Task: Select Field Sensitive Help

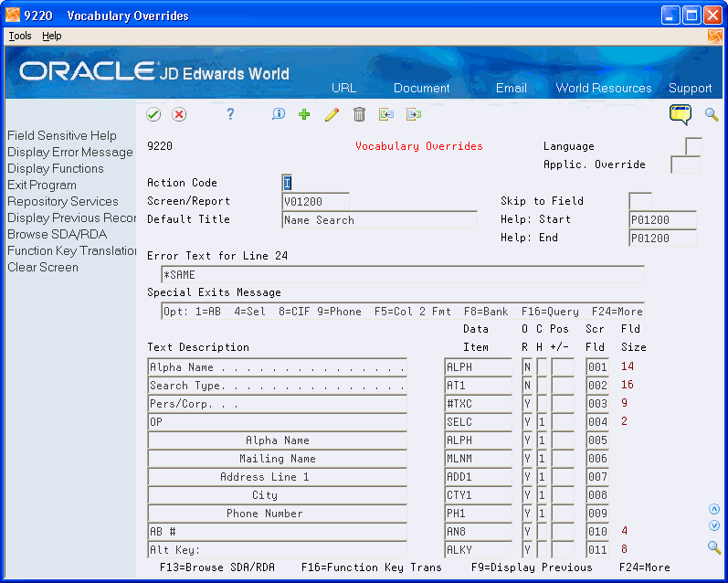Action: point(62,135)
